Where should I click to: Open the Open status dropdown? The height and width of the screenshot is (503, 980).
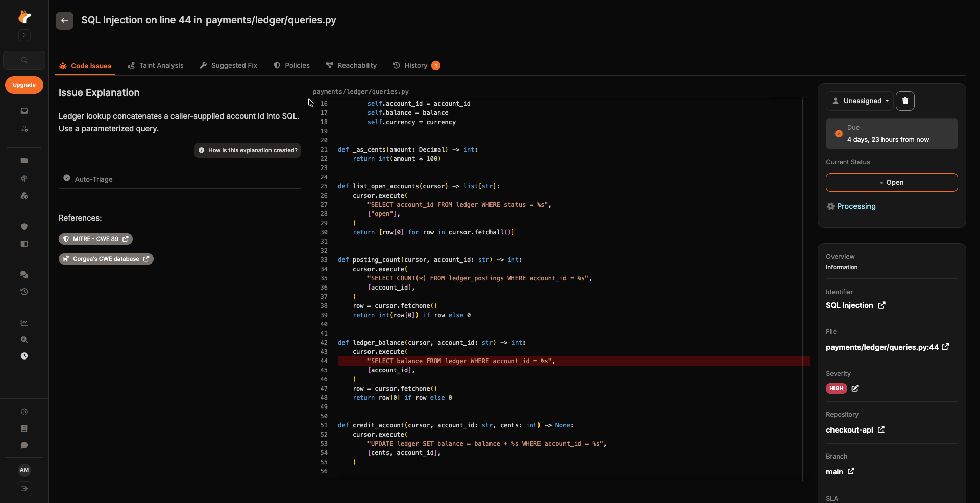(x=892, y=183)
